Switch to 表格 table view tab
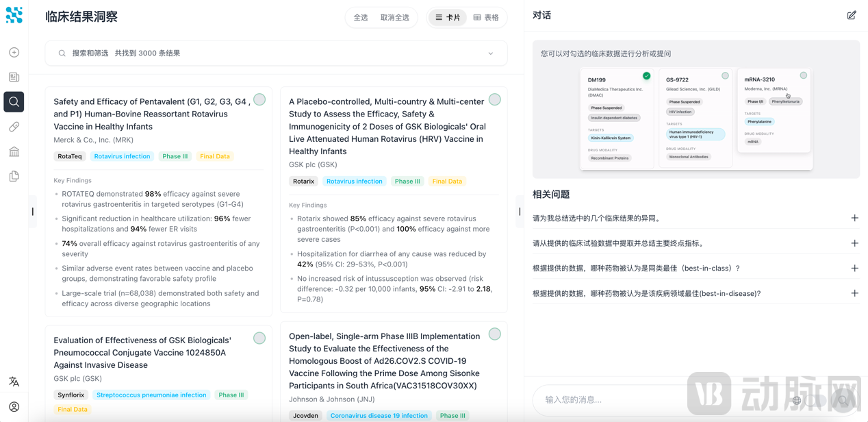This screenshot has height=422, width=868. tap(486, 18)
